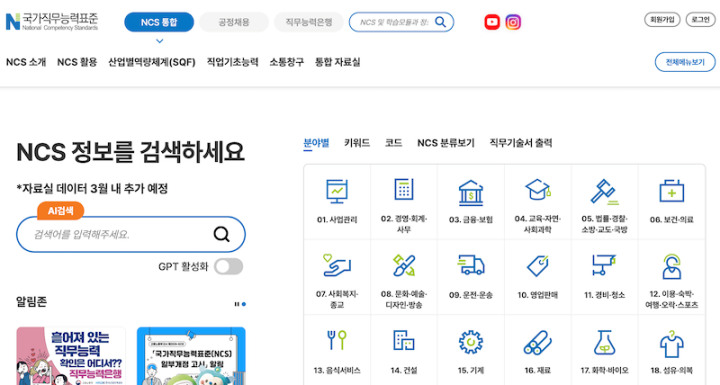Open the 직무기술서 출력 tab
The height and width of the screenshot is (385, 720).
pyautogui.click(x=521, y=143)
